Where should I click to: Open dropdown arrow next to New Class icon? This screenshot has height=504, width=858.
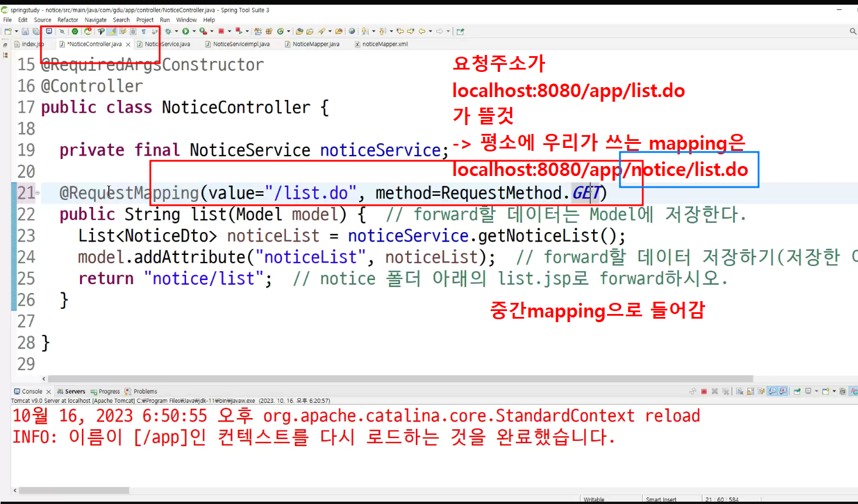pos(288,32)
